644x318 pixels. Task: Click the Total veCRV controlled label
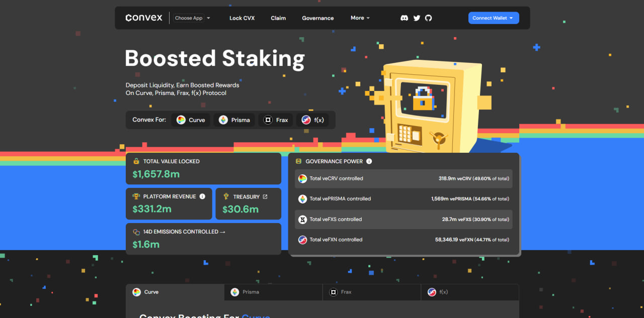click(x=336, y=178)
